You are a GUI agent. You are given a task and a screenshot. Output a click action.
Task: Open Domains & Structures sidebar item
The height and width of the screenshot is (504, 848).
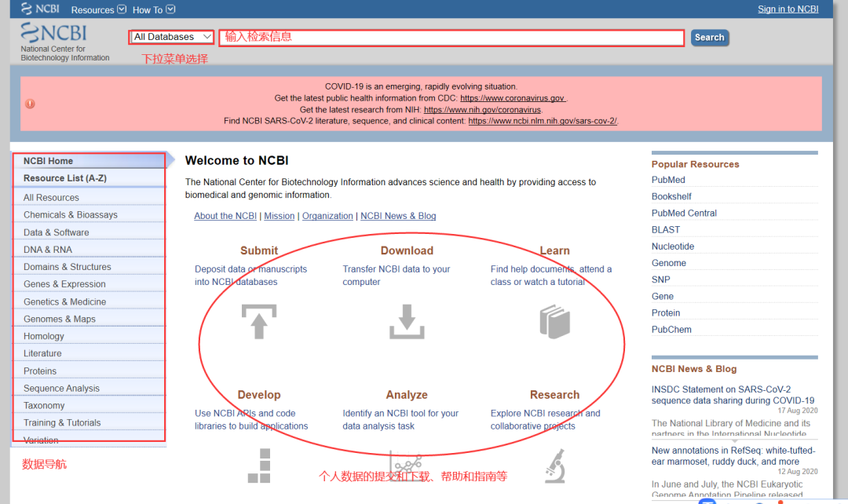[89, 267]
